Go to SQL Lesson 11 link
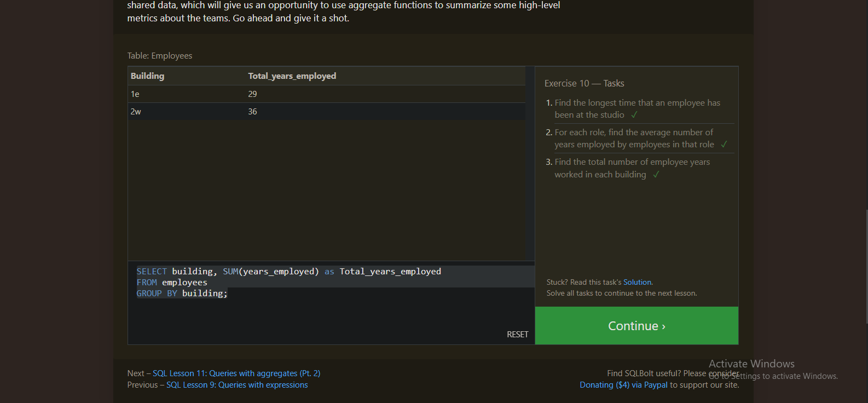This screenshot has height=403, width=868. point(236,373)
